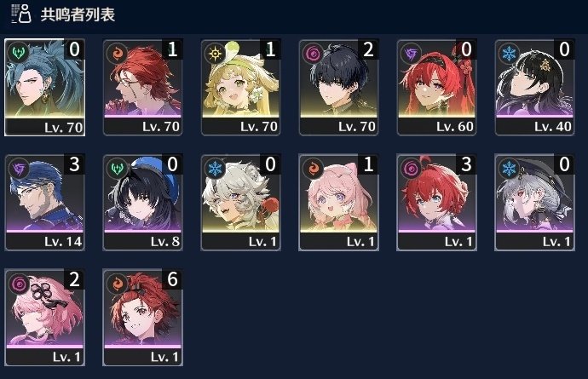Click the Electro icon on the blue-haired Lv. 14 character
This screenshot has width=588, height=379.
[x=19, y=169]
